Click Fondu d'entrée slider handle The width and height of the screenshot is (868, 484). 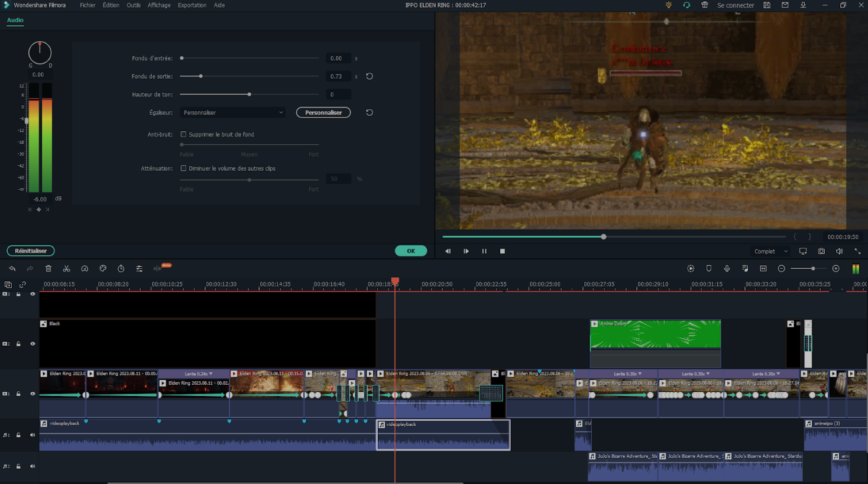pos(182,58)
